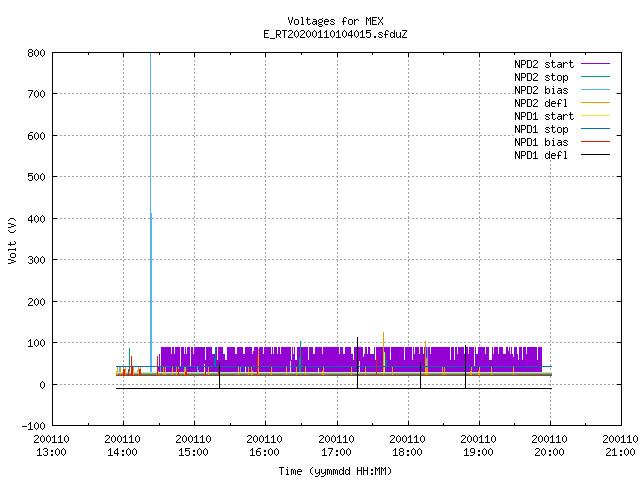Click the x-axis tick "200110 20:00"
Viewport: 640px width, 480px height.
549,446
